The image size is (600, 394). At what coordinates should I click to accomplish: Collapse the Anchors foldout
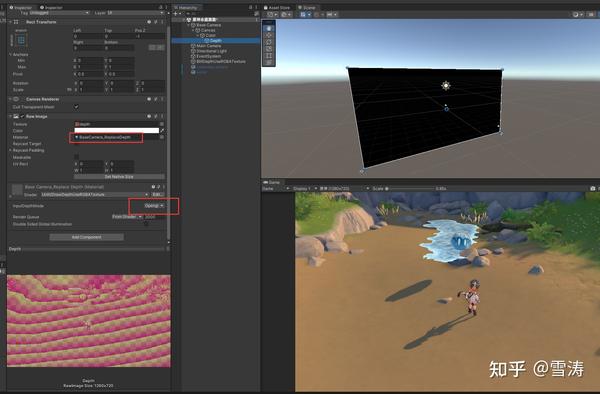pyautogui.click(x=10, y=55)
